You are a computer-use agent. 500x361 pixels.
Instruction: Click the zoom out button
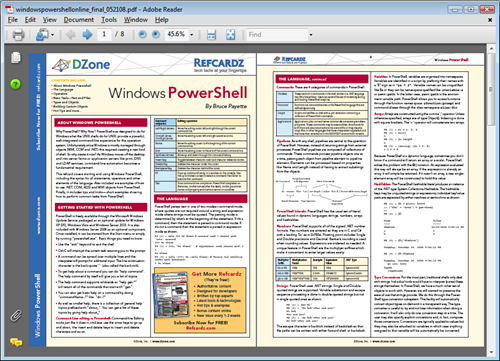click(x=142, y=34)
